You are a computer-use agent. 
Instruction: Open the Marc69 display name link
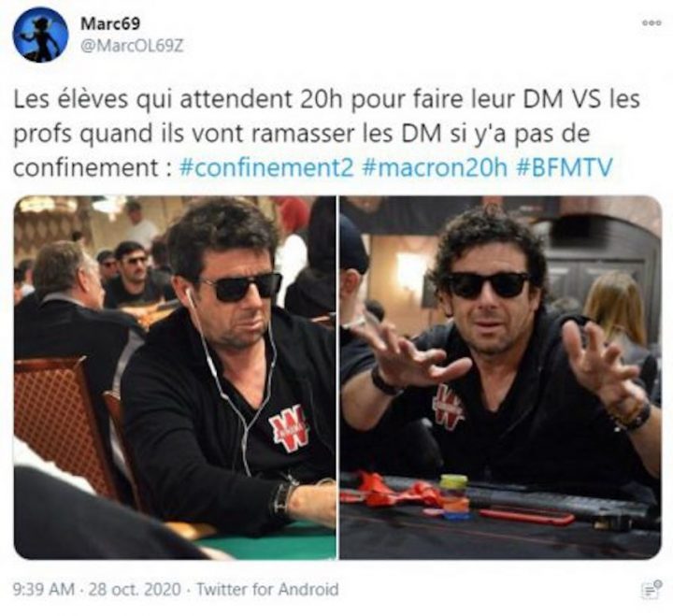[x=110, y=23]
